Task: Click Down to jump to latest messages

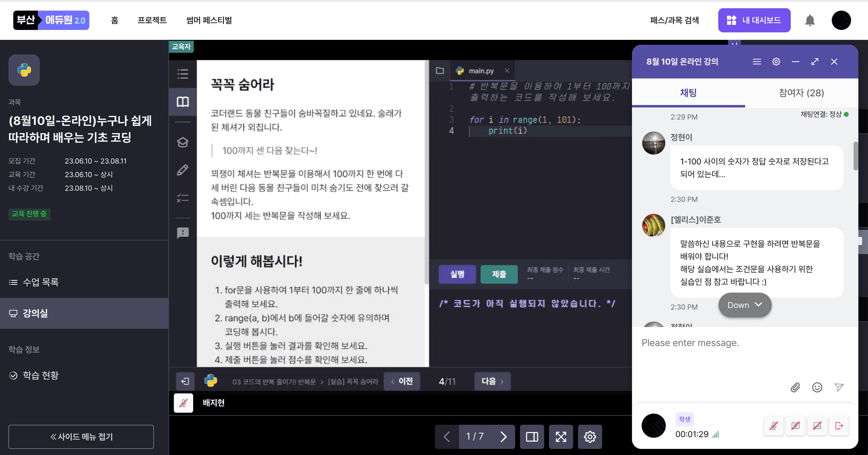Action: click(745, 305)
